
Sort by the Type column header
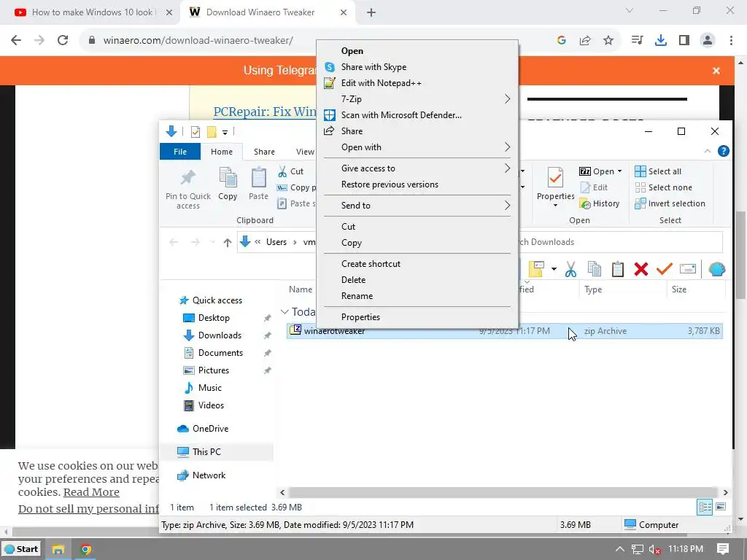pyautogui.click(x=623, y=289)
